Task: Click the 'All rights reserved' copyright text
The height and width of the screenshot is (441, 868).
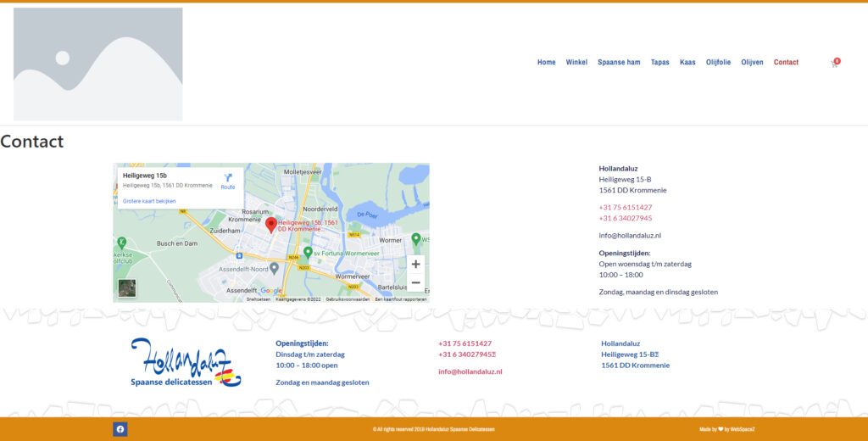Action: pos(433,429)
